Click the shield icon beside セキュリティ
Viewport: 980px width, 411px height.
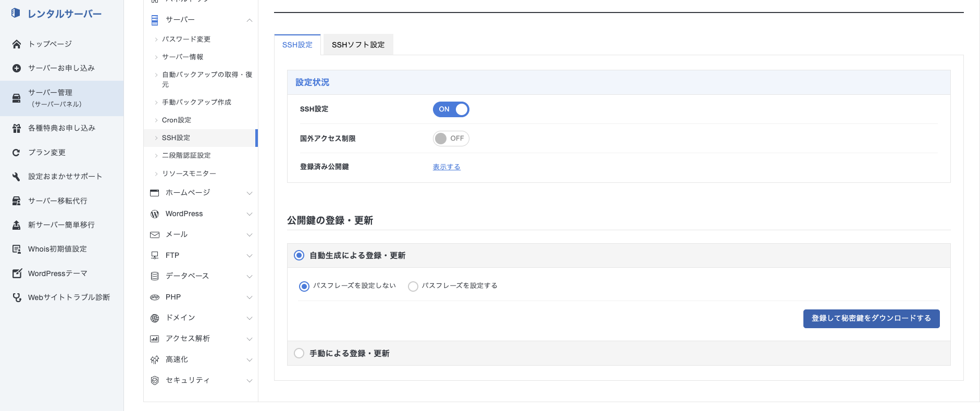pyautogui.click(x=155, y=380)
